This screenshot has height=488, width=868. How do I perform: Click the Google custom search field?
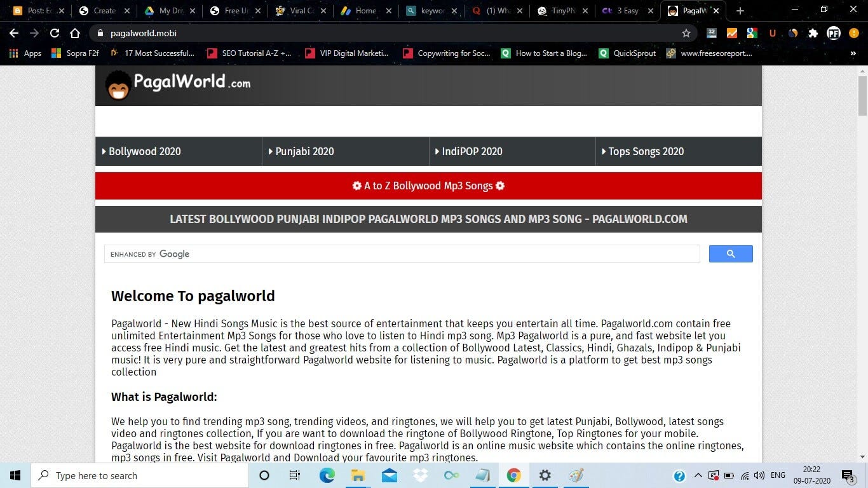pyautogui.click(x=402, y=254)
